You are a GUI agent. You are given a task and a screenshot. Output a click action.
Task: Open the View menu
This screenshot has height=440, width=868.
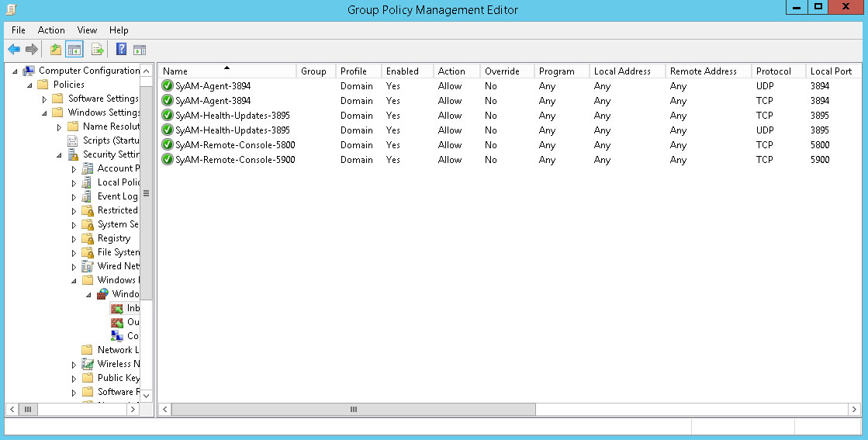click(87, 30)
